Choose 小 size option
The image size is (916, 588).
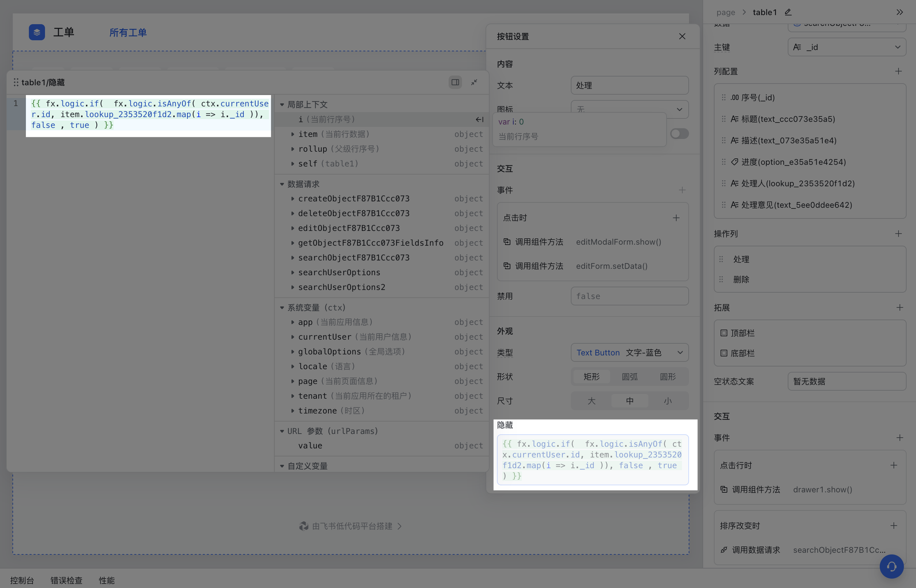click(667, 401)
